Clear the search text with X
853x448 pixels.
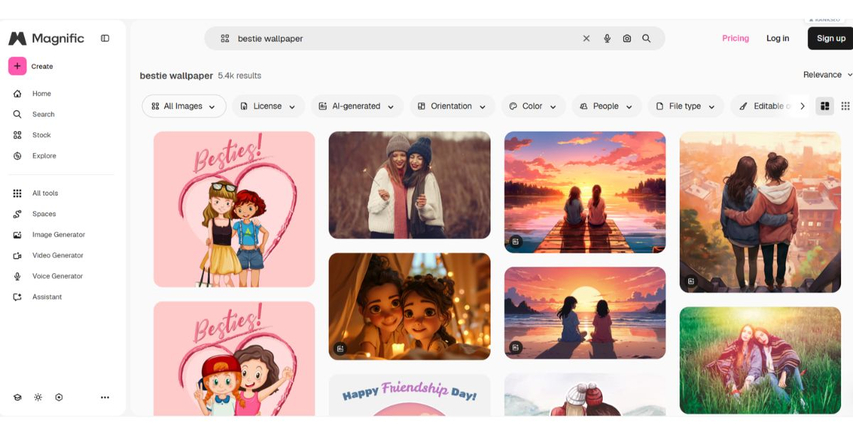point(586,38)
